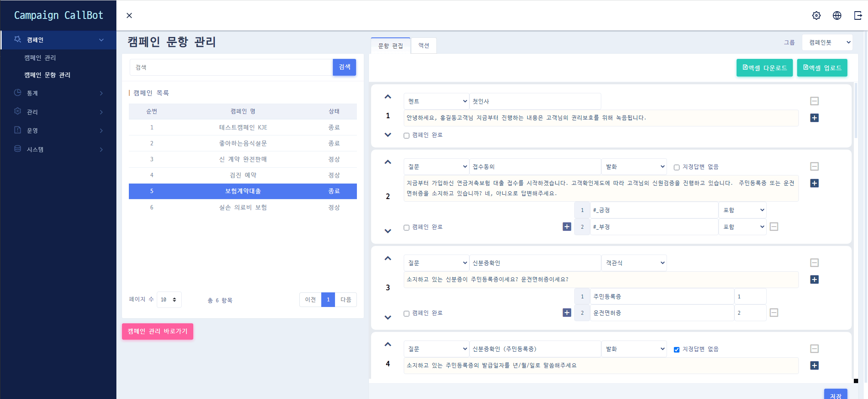Expand the 통계 sidebar menu
This screenshot has height=399, width=868.
click(x=58, y=93)
